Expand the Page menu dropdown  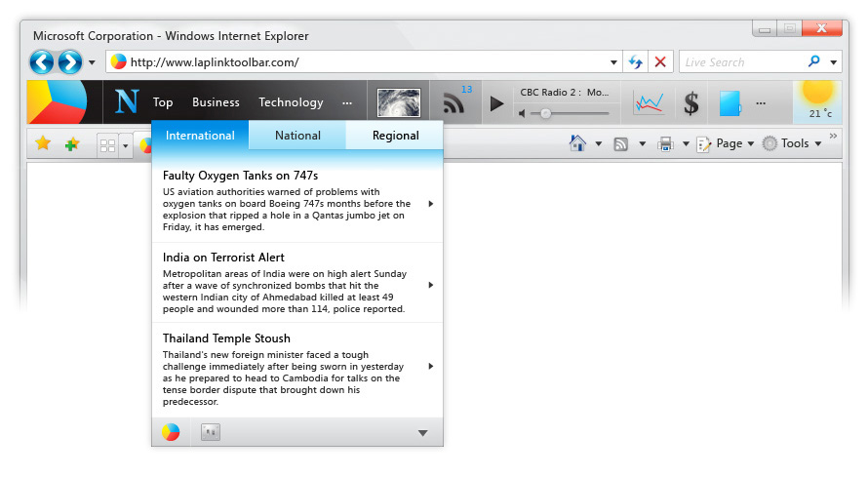728,143
